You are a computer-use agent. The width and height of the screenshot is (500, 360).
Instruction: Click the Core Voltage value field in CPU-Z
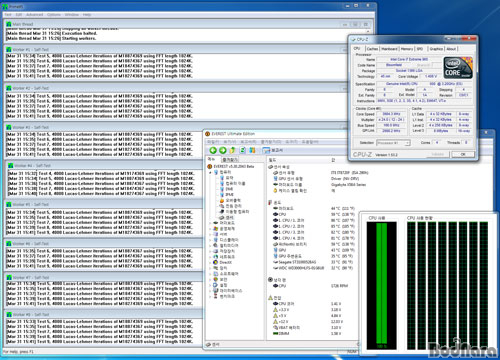point(431,77)
